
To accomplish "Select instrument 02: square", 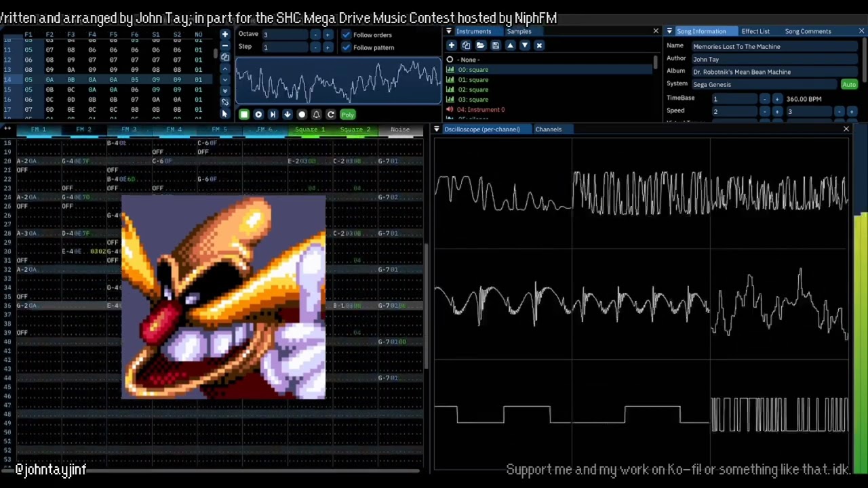I will (x=549, y=89).
